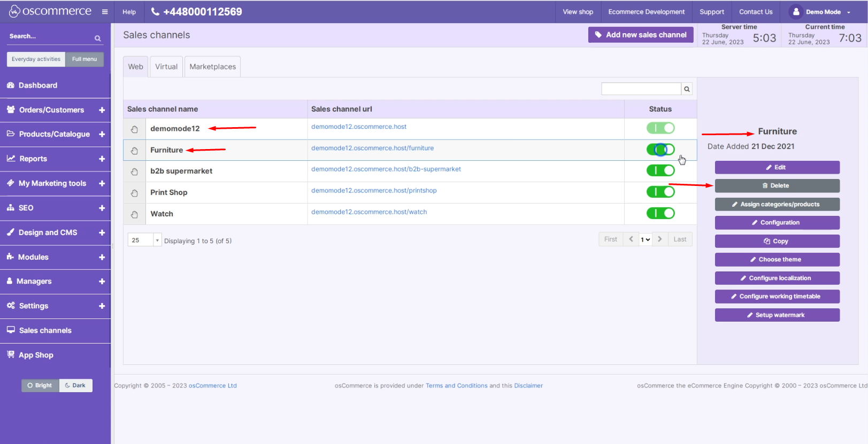The width and height of the screenshot is (868, 444).
Task: Click the Reports chart icon
Action: point(11,158)
